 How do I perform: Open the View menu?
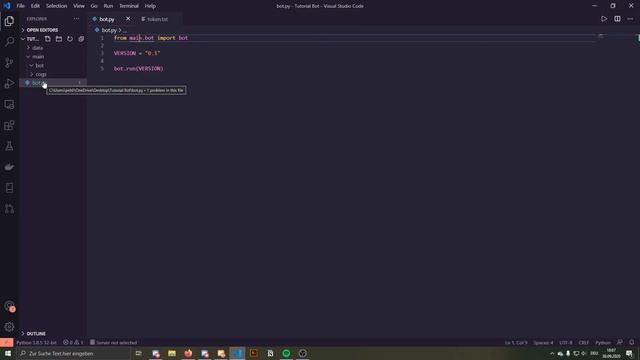click(x=79, y=6)
